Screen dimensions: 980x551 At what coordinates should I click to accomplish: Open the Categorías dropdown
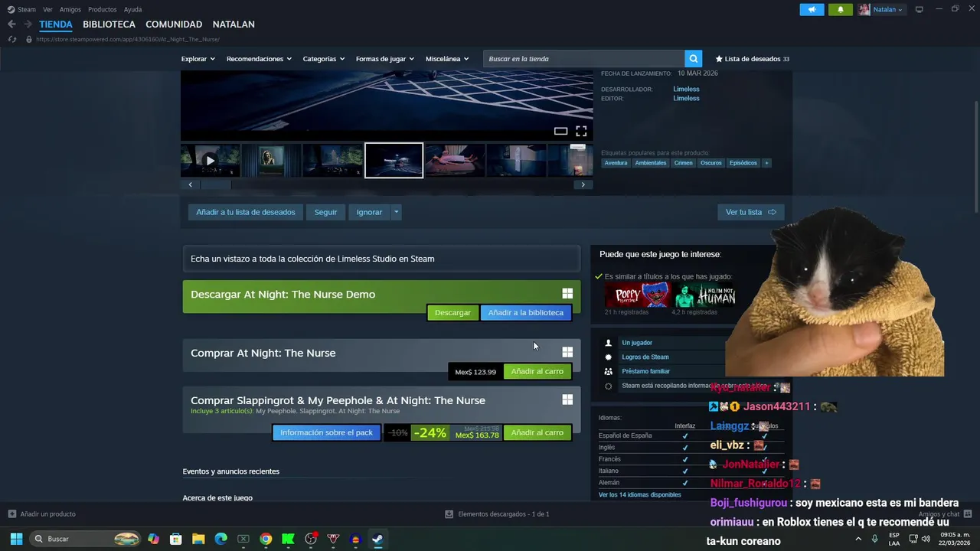coord(323,59)
